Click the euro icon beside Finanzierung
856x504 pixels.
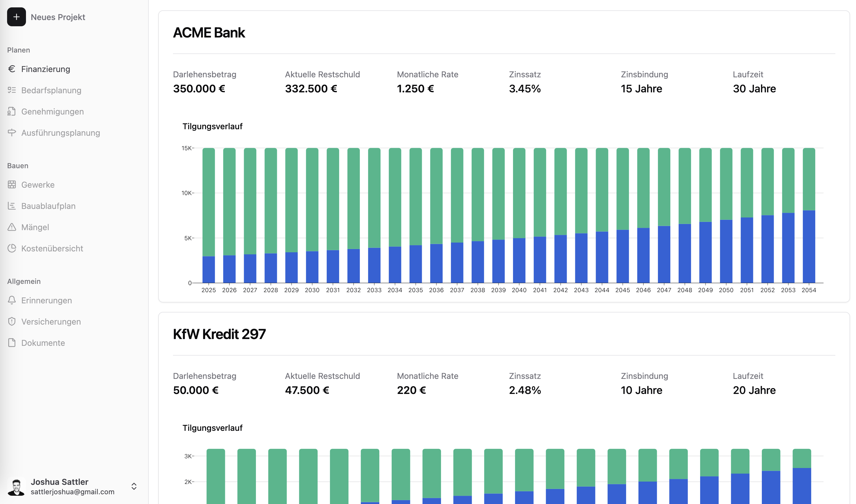pyautogui.click(x=12, y=69)
